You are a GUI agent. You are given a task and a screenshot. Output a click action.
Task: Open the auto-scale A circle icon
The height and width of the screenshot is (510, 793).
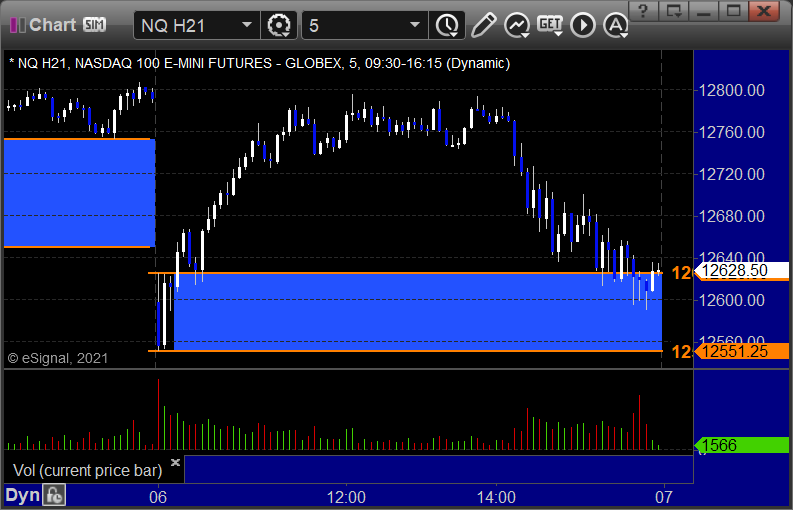pyautogui.click(x=615, y=25)
